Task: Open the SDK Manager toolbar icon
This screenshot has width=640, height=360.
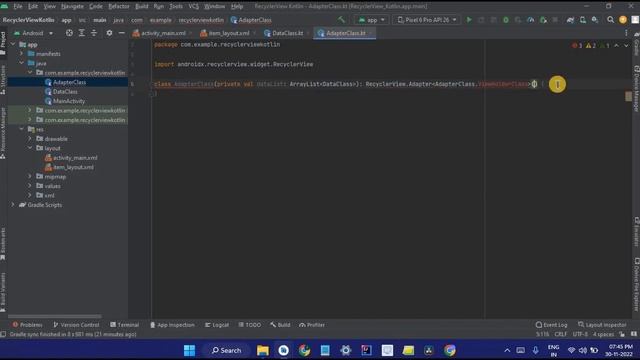Action: point(595,20)
